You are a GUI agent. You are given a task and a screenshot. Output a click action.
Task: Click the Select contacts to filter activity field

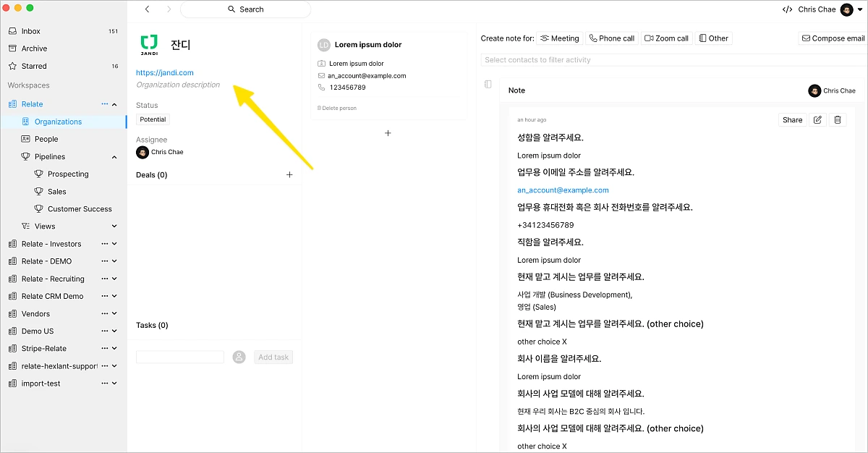coord(673,60)
